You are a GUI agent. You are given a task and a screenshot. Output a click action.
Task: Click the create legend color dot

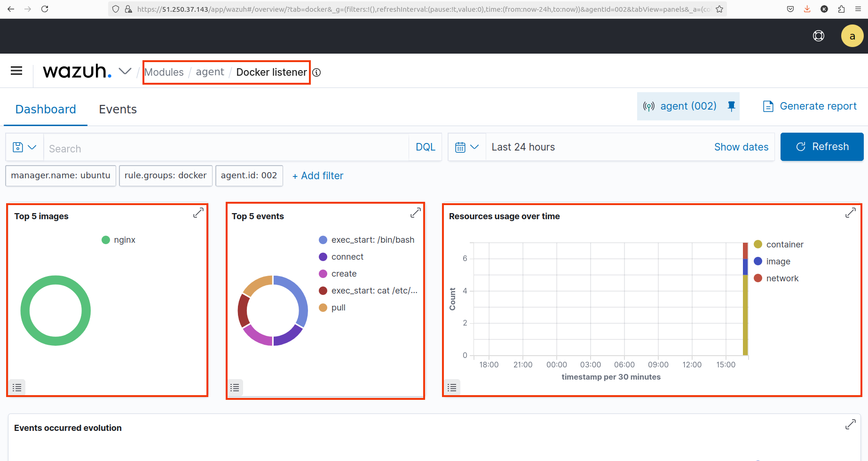(323, 274)
